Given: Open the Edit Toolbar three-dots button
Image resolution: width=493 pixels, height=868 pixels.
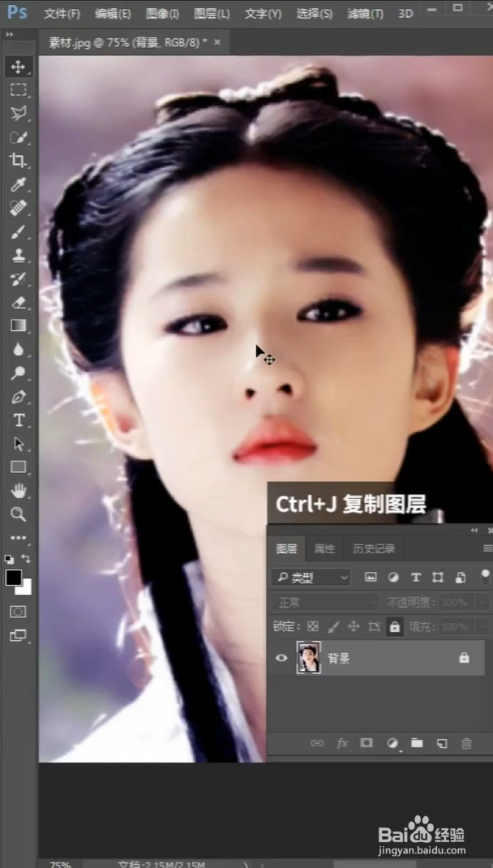Looking at the screenshot, I should [x=19, y=538].
